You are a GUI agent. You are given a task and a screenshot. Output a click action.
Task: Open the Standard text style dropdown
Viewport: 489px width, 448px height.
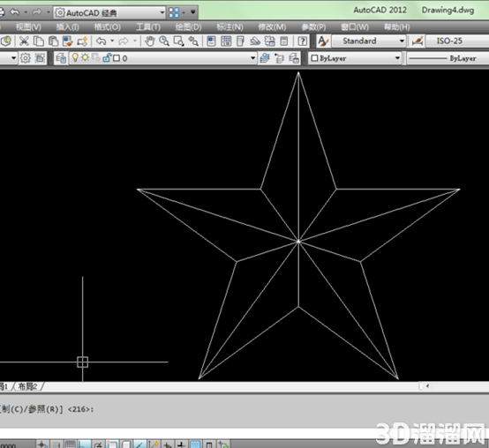368,41
